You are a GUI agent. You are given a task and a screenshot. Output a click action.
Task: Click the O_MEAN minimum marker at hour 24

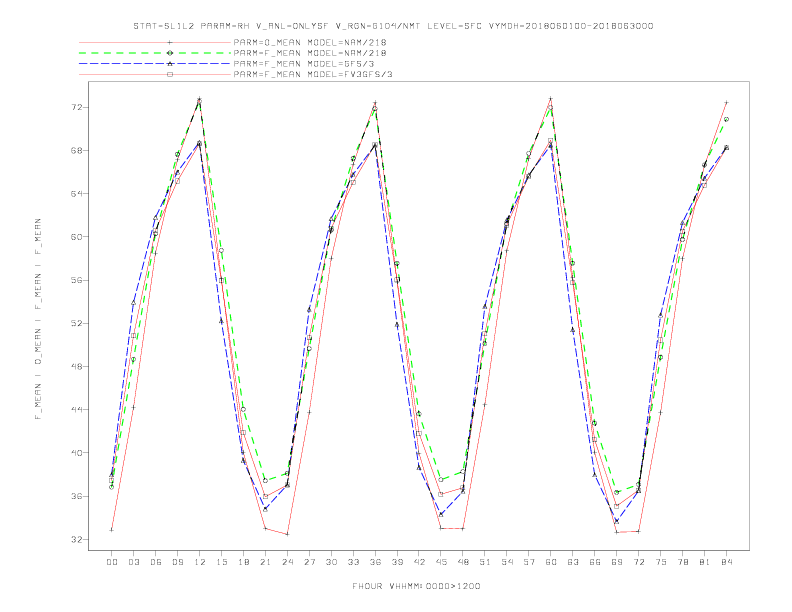coord(287,534)
